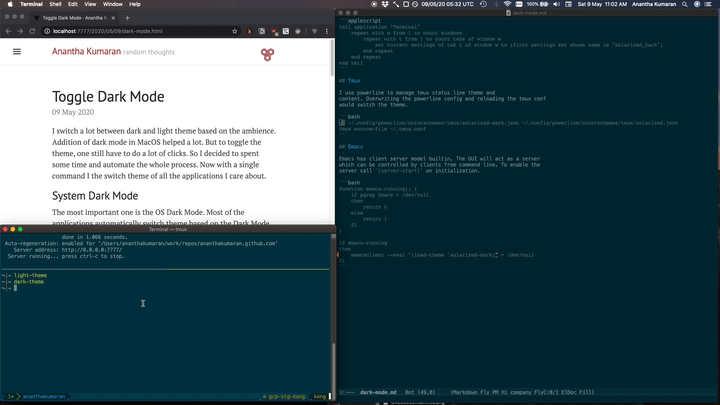
Task: Click the round colorful extension icon
Action: click(298, 31)
